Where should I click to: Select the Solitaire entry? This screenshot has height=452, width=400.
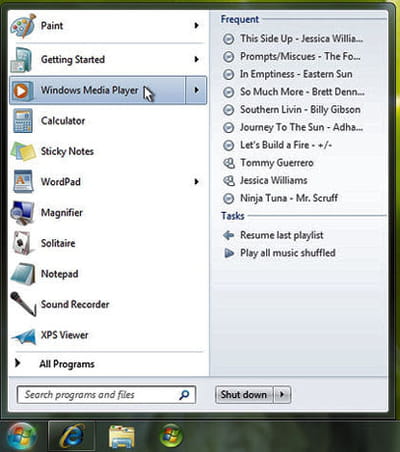pyautogui.click(x=108, y=243)
